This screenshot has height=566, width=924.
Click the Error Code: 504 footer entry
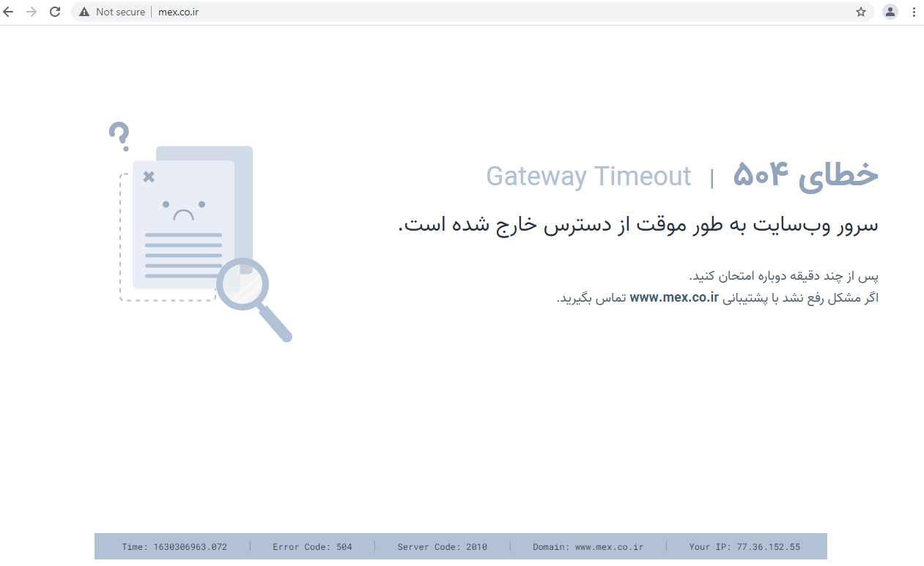[x=313, y=546]
